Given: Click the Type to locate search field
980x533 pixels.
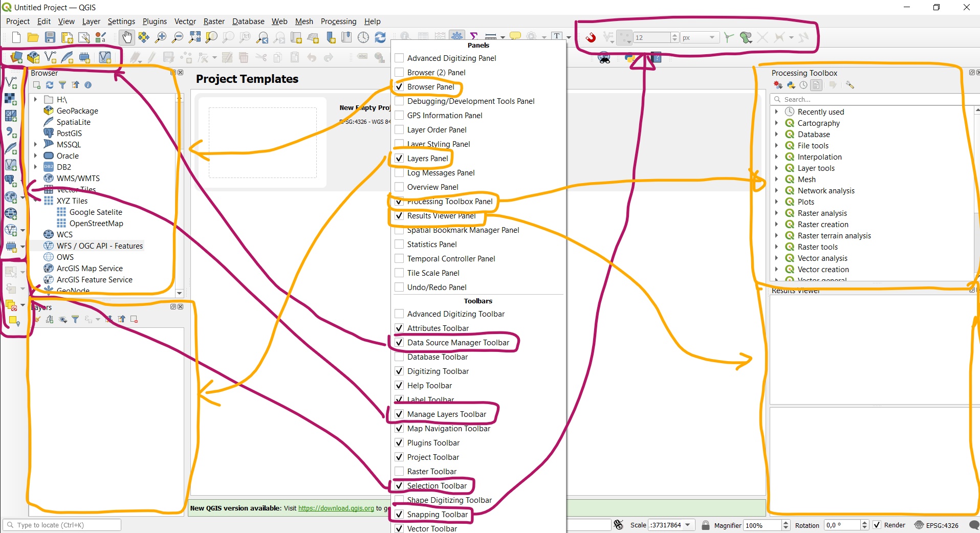Looking at the screenshot, I should tap(61, 525).
